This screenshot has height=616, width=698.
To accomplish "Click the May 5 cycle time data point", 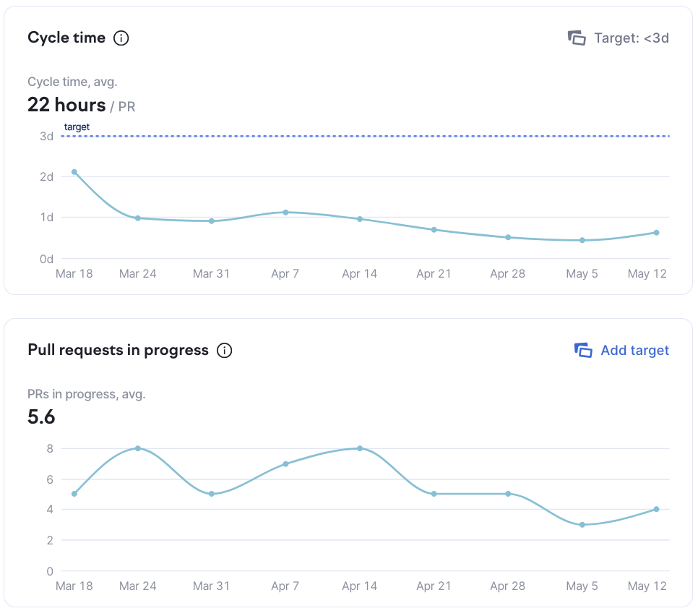I will (x=582, y=240).
